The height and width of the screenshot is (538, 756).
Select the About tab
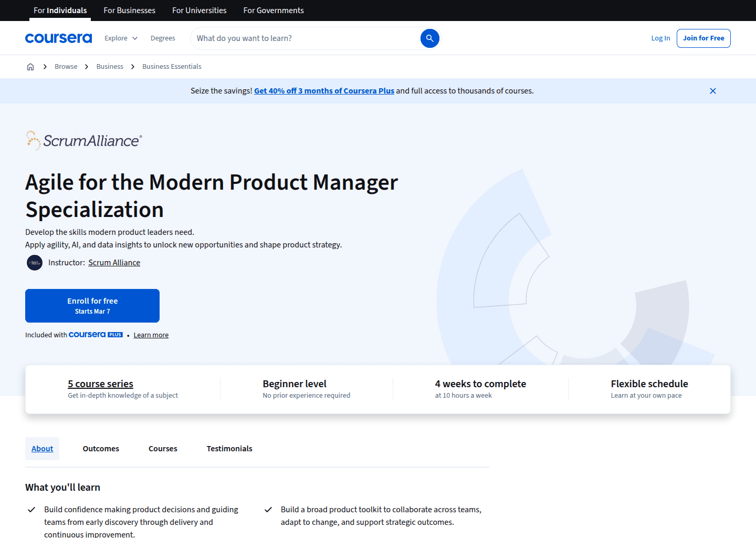coord(42,449)
